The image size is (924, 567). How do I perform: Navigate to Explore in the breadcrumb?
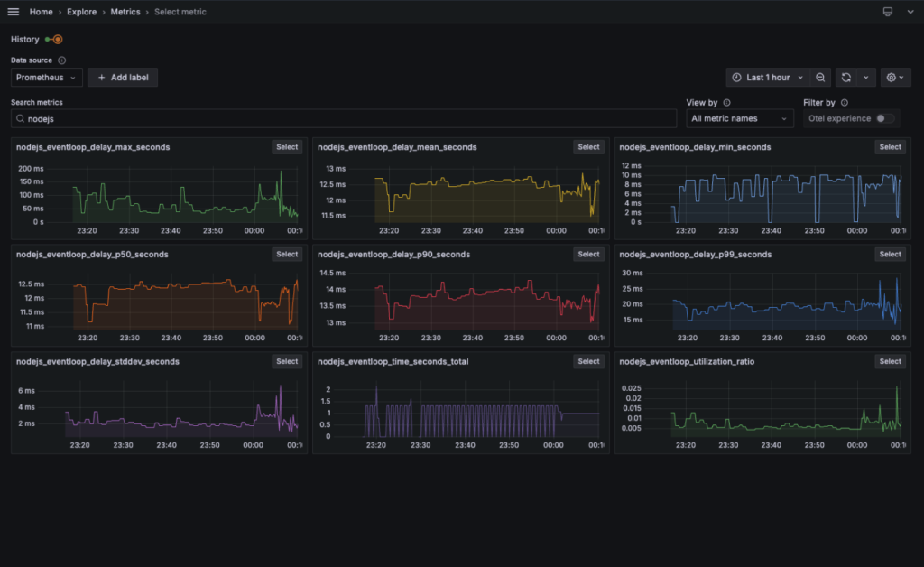pos(82,12)
